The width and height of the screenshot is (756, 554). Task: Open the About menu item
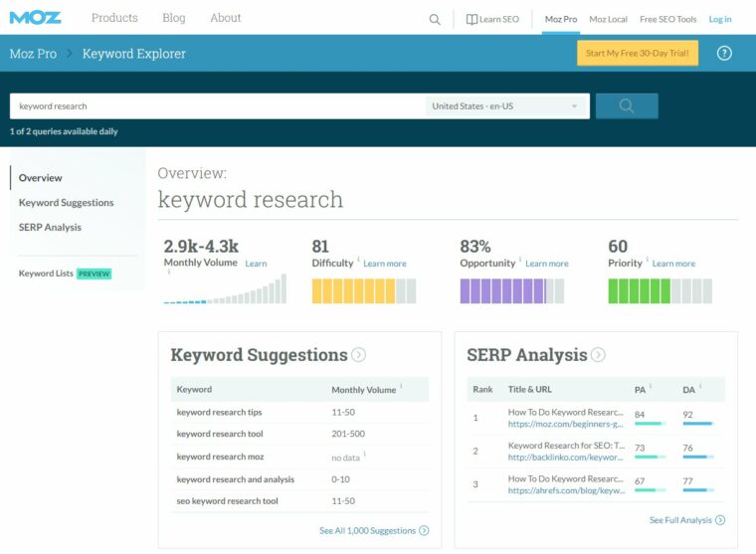(x=225, y=18)
